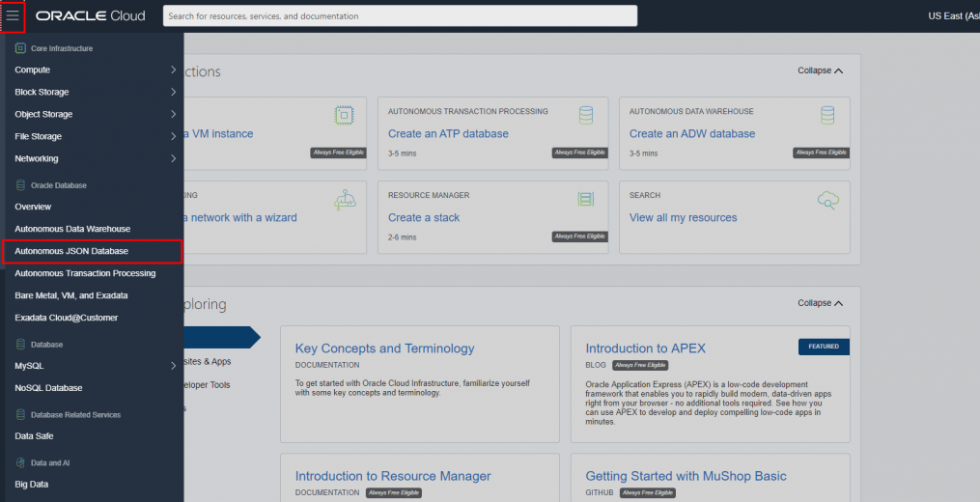The height and width of the screenshot is (502, 980).
Task: Select Autonomous Data Warehouse menu item
Action: tap(72, 229)
